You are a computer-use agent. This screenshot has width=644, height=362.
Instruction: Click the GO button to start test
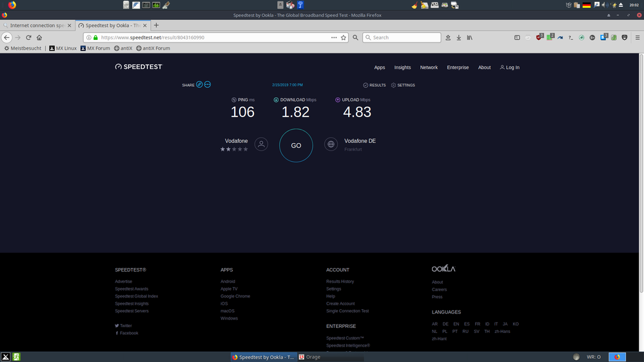pos(296,146)
